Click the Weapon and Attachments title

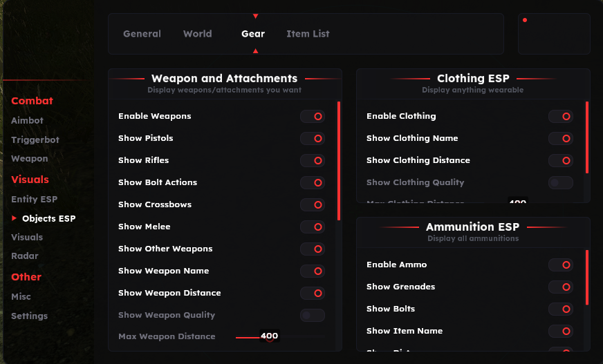point(224,78)
